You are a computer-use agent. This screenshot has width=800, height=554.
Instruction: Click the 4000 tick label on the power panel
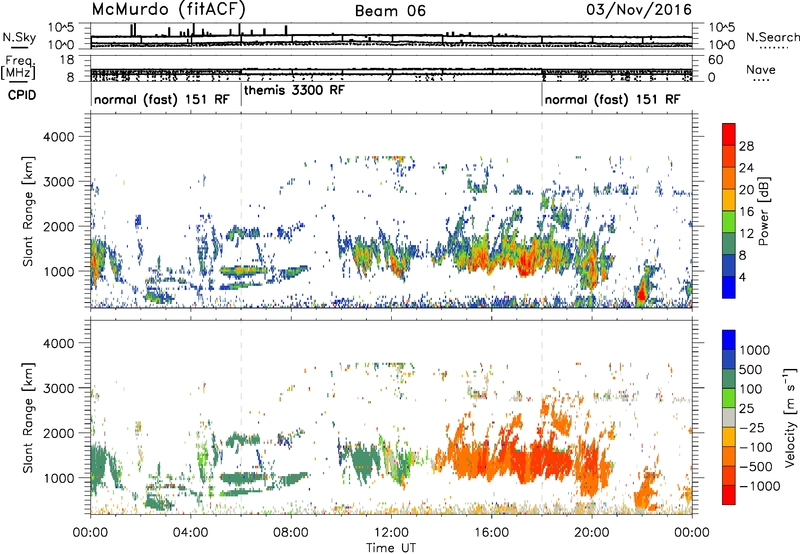click(x=58, y=137)
